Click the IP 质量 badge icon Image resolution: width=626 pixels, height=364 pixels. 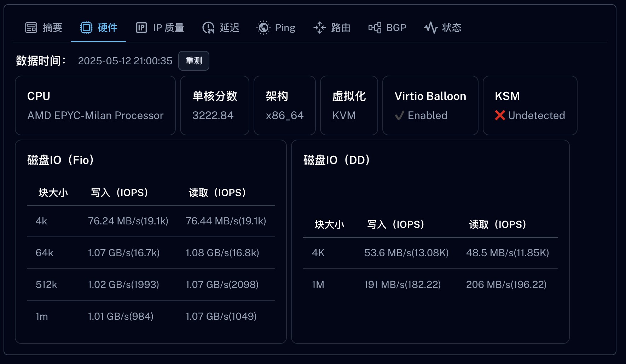pyautogui.click(x=141, y=27)
